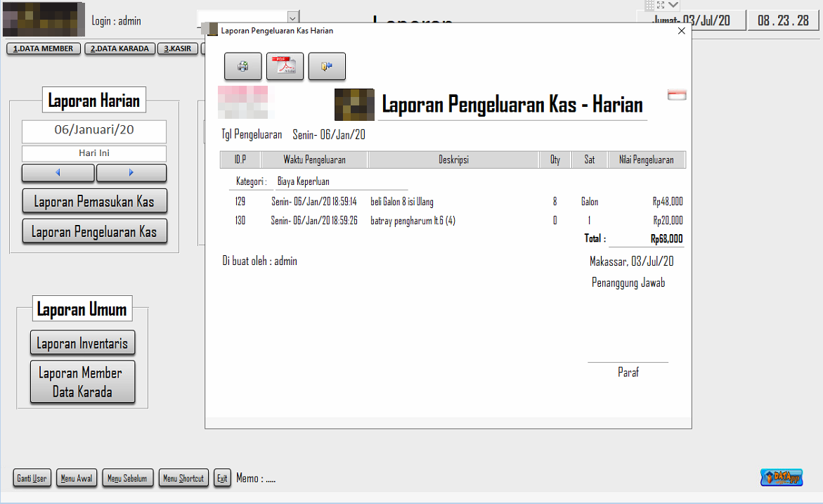The width and height of the screenshot is (823, 504).
Task: Click the grid dots icon at top
Action: (x=649, y=5)
